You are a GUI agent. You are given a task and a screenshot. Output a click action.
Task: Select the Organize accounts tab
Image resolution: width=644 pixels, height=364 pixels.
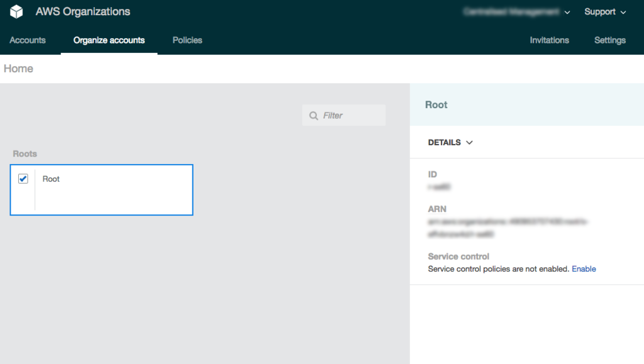109,40
